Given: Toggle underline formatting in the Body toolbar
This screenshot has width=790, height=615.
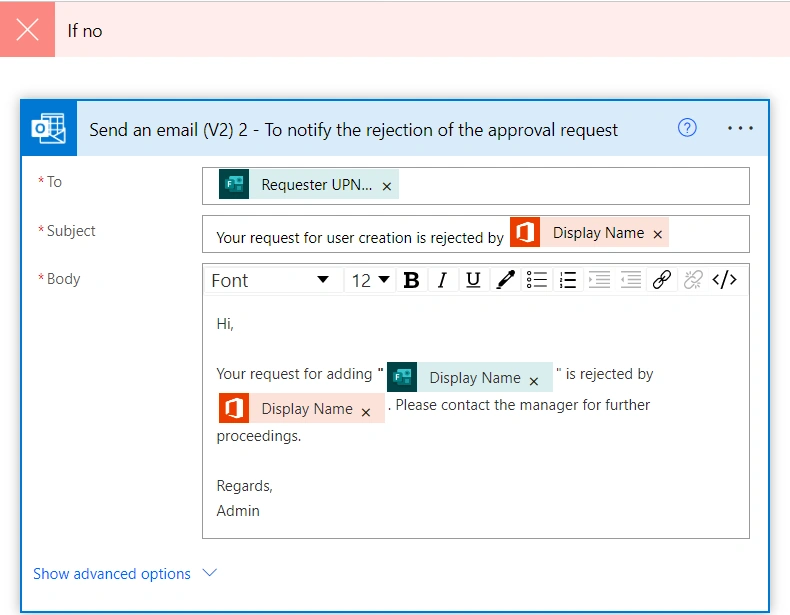Looking at the screenshot, I should 473,280.
